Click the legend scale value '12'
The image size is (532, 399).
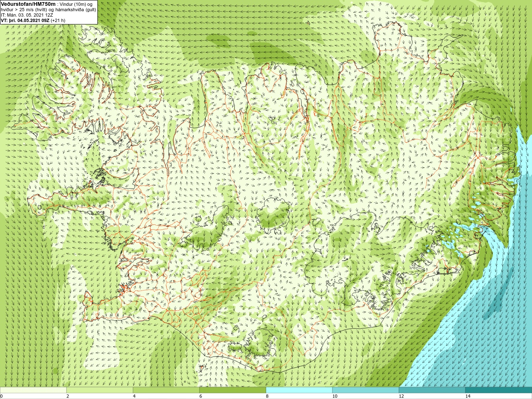[x=401, y=396]
